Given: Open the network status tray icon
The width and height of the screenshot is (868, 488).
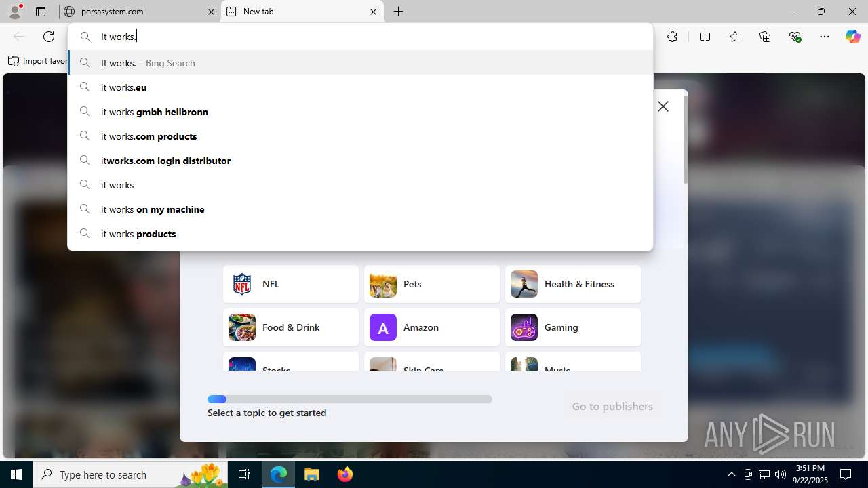Looking at the screenshot, I should click(764, 474).
